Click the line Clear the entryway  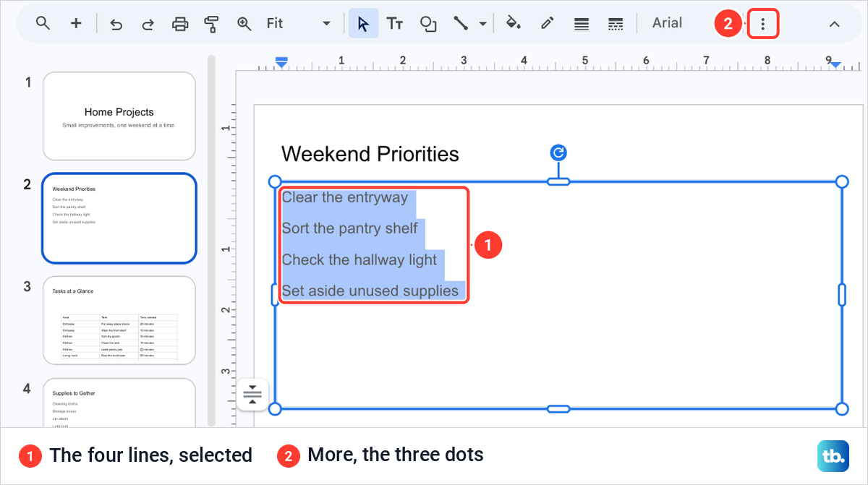coord(345,197)
